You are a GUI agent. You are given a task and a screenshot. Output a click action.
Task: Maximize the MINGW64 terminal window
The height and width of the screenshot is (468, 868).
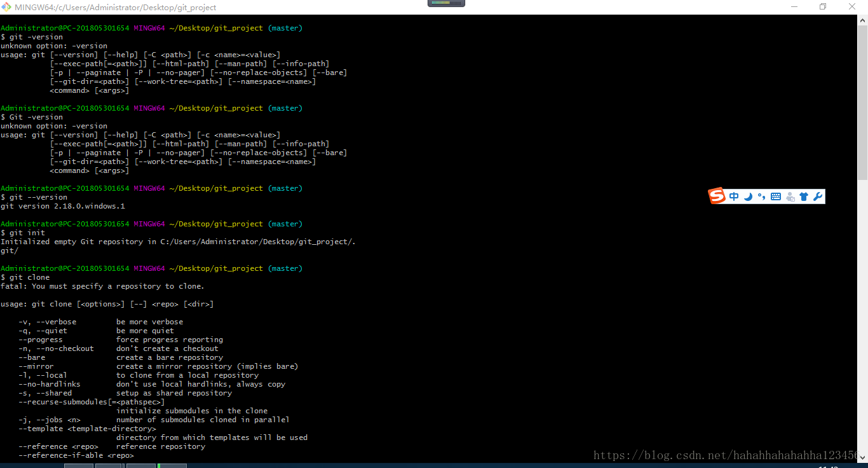[823, 6]
